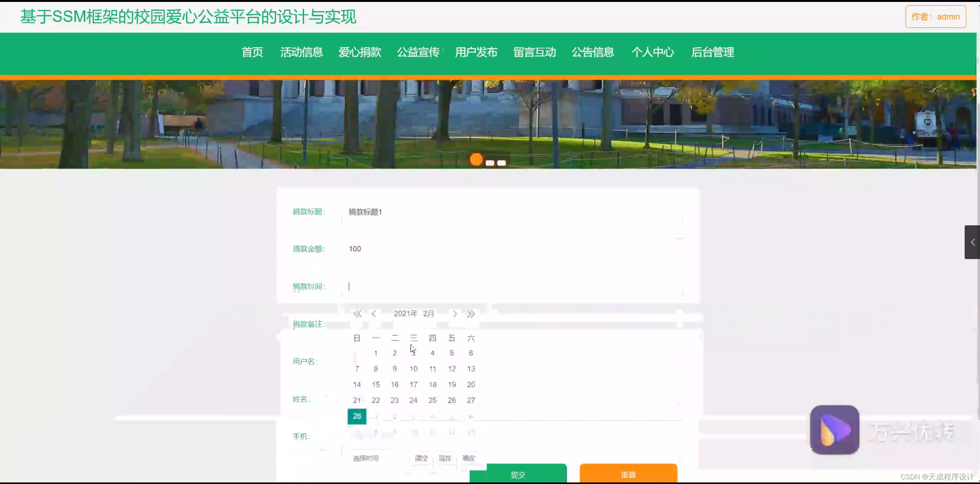The width and height of the screenshot is (980, 484).
Task: Click the next year double-arrow in calendar
Action: 471,313
